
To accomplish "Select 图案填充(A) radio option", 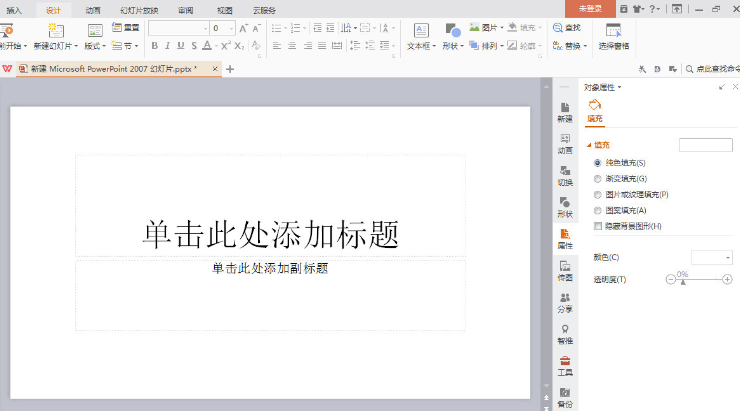I will pos(597,210).
